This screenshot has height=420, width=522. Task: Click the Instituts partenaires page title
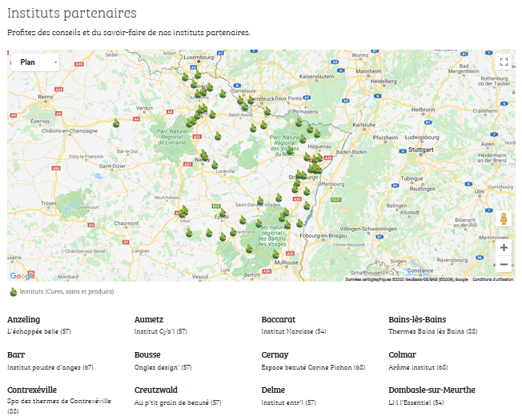tap(72, 14)
